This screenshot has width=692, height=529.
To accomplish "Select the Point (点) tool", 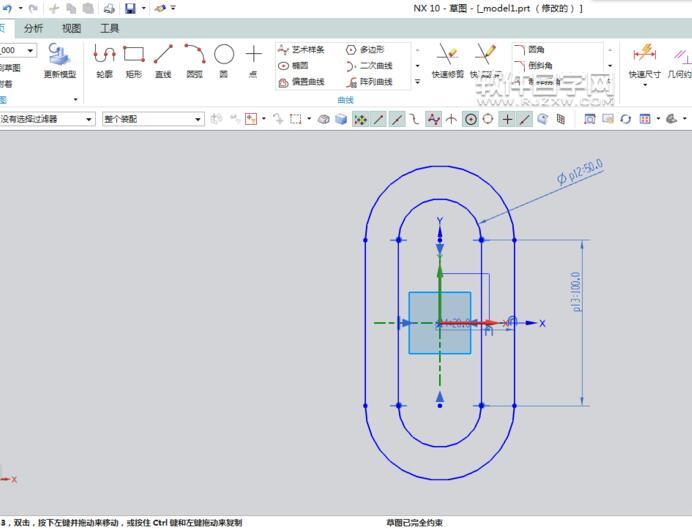I will pos(253,61).
